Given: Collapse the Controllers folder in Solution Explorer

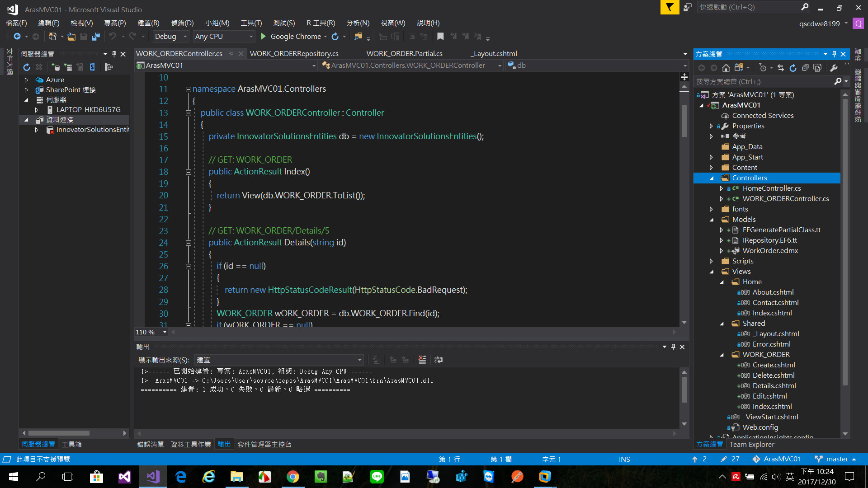Looking at the screenshot, I should coord(712,178).
